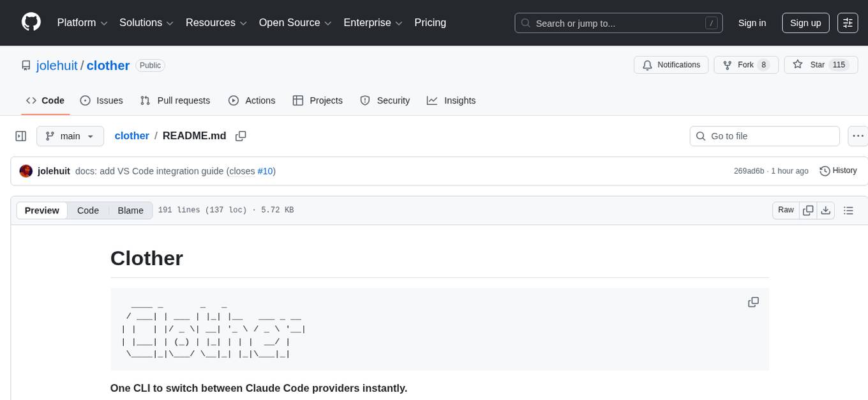The image size is (868, 400).
Task: Switch to the Pull requests tab
Action: [x=176, y=100]
